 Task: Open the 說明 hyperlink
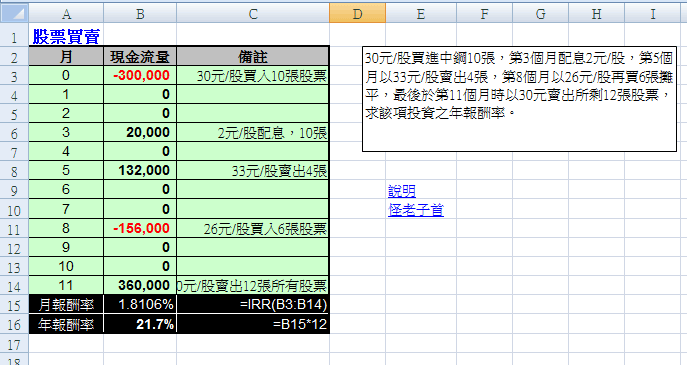click(x=402, y=191)
